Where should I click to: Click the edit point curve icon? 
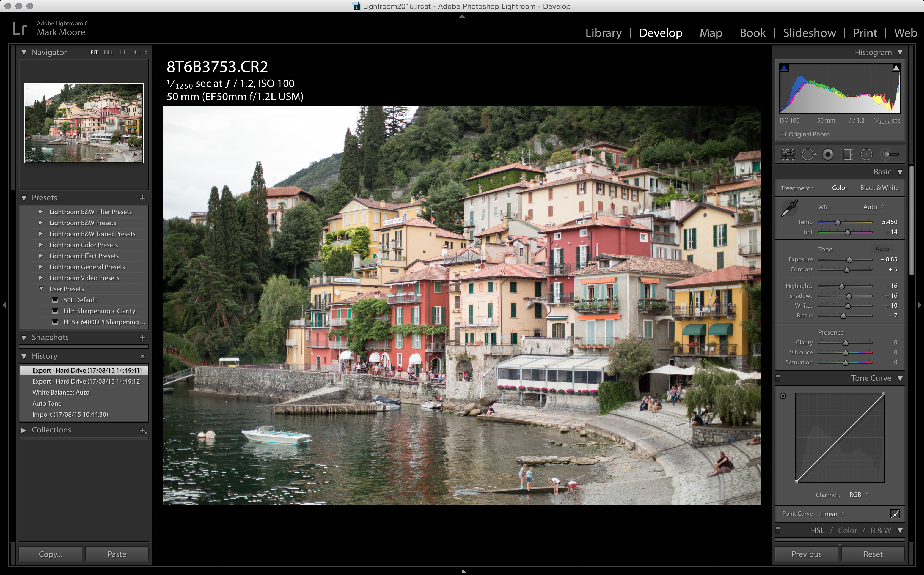click(895, 514)
